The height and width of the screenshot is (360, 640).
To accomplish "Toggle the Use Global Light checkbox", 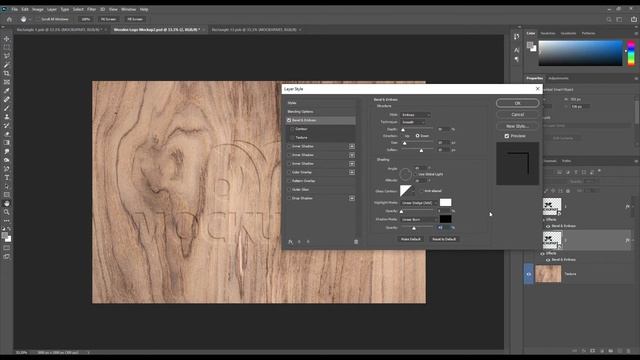I will (x=416, y=174).
